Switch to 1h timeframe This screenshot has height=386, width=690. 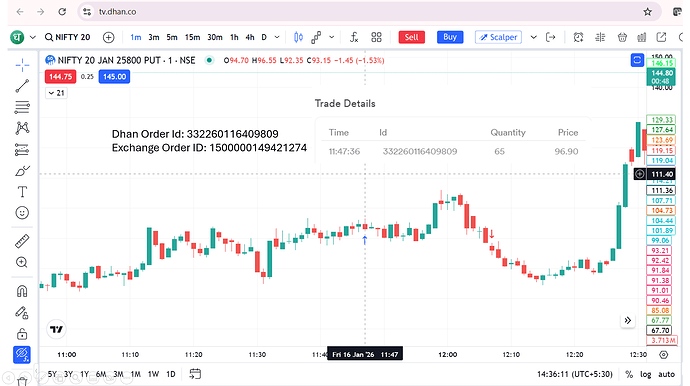(234, 37)
